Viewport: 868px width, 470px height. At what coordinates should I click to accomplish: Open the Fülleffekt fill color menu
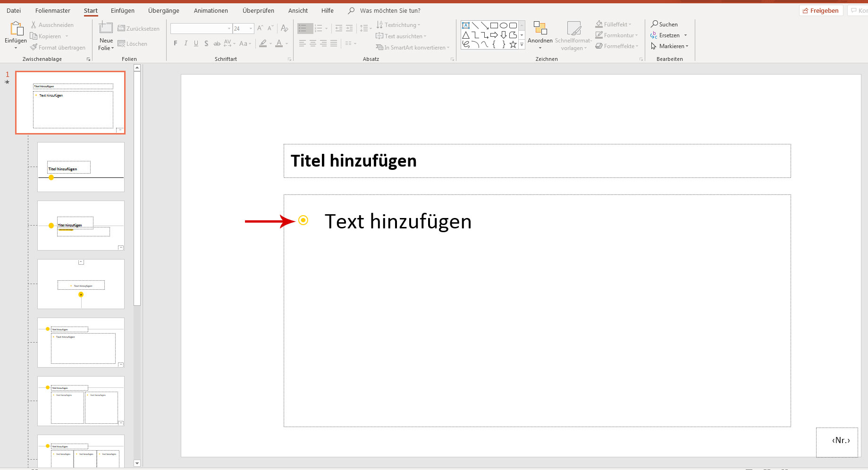(614, 25)
